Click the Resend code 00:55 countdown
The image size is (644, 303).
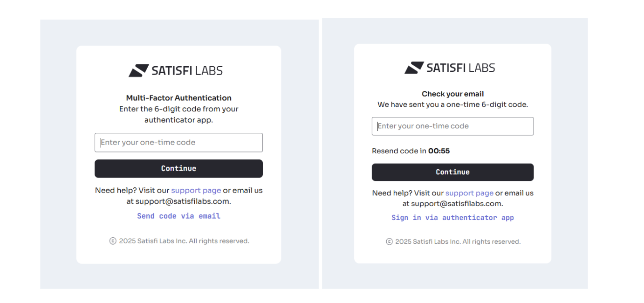(411, 151)
